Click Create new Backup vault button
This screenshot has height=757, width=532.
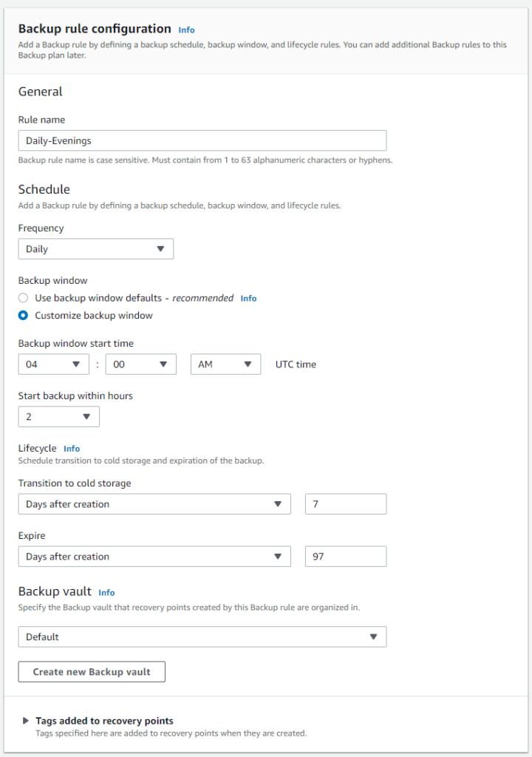(92, 672)
